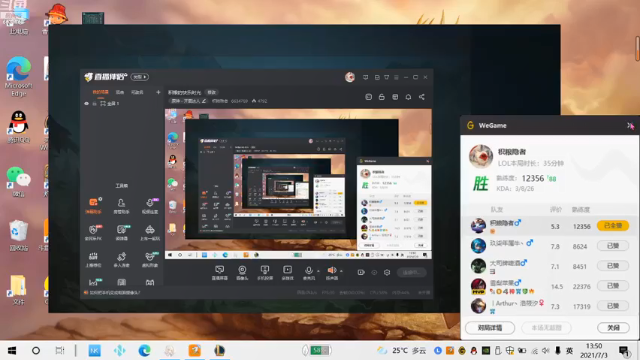Open Task View on the taskbar
The height and width of the screenshot is (360, 640).
(60, 351)
